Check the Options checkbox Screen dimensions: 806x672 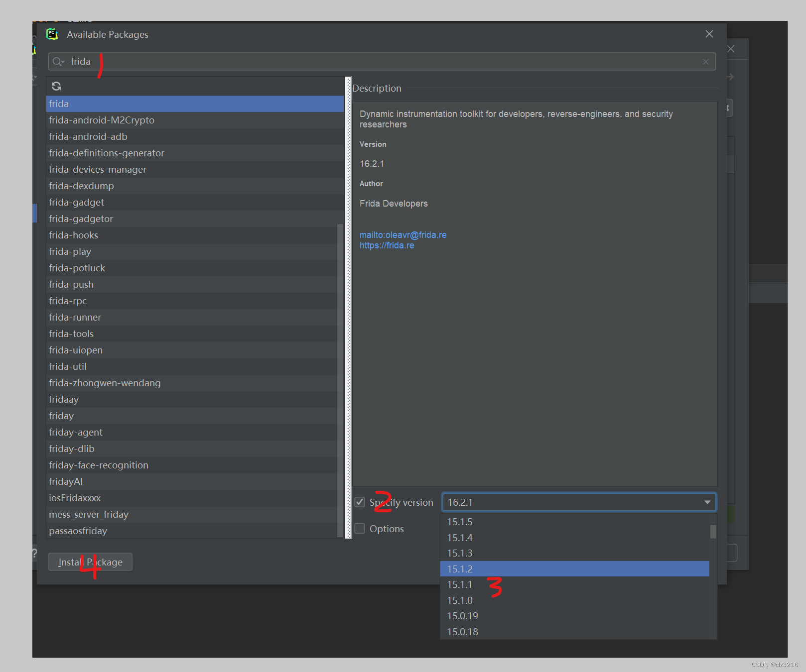(360, 528)
